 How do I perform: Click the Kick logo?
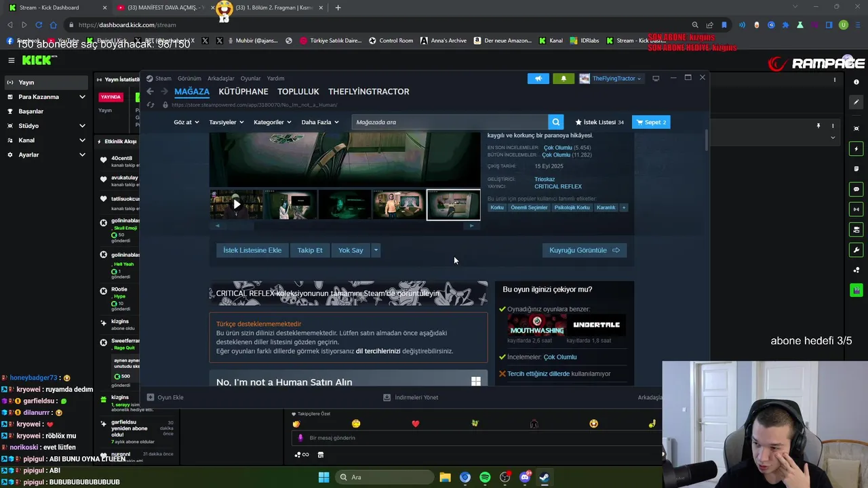click(x=39, y=60)
